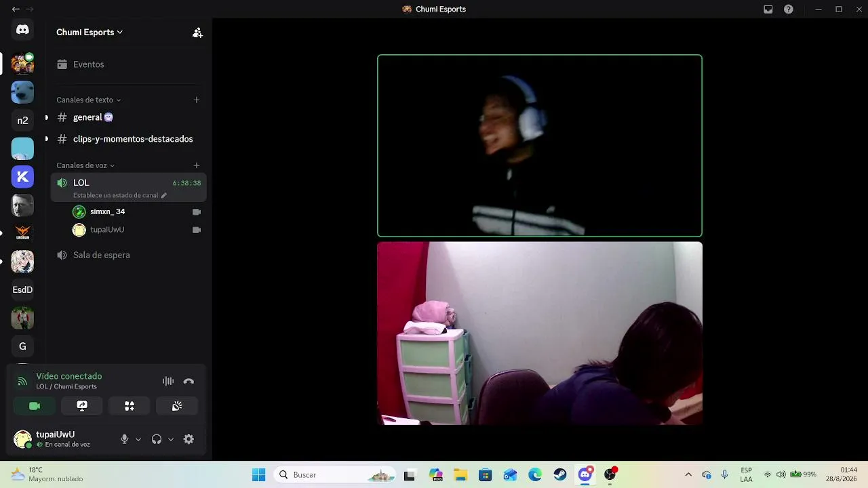View voice connection details signal icon
The image size is (868, 488).
click(x=22, y=381)
